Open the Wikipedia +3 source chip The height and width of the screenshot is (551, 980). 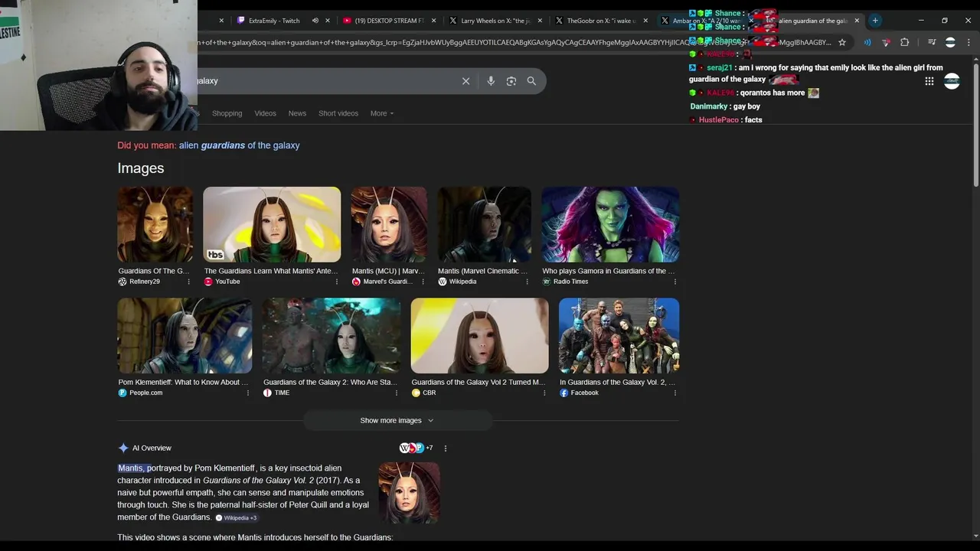click(x=236, y=518)
